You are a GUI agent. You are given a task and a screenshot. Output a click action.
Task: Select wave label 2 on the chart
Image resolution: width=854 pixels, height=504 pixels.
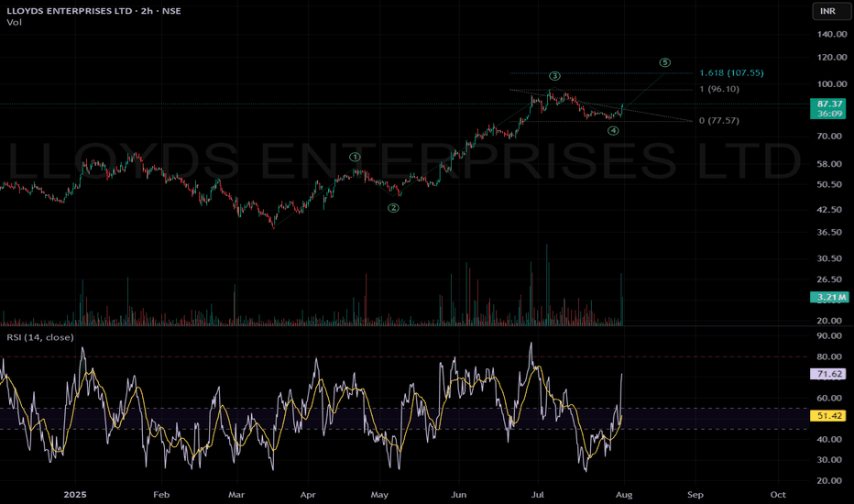click(x=393, y=208)
